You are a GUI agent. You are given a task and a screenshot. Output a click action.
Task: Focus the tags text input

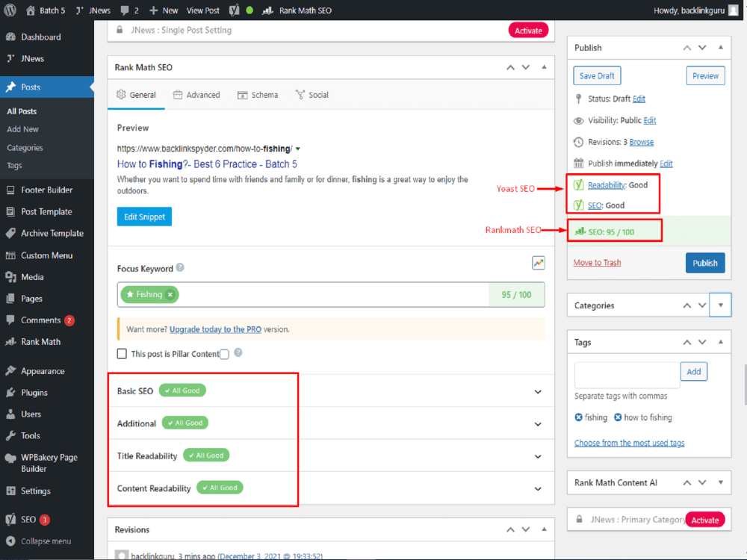627,375
